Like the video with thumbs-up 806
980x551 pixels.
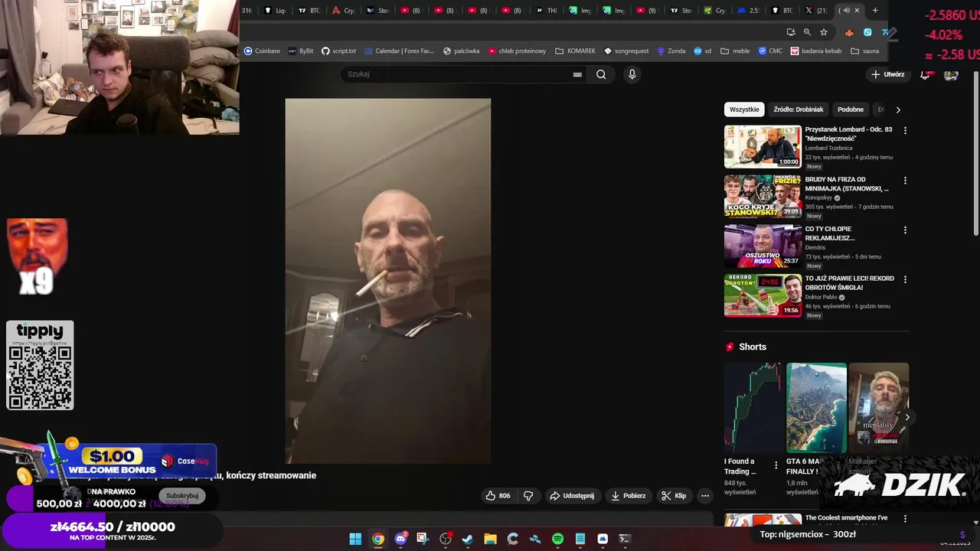[498, 496]
